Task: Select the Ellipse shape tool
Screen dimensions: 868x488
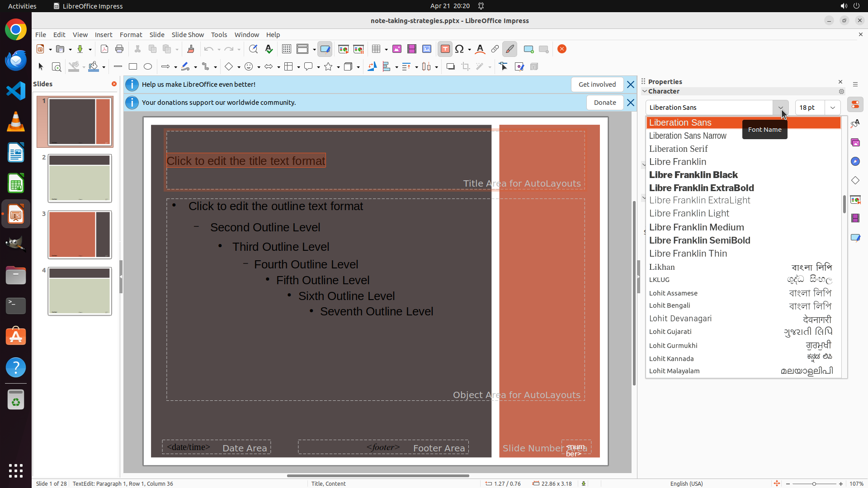Action: [x=148, y=67]
